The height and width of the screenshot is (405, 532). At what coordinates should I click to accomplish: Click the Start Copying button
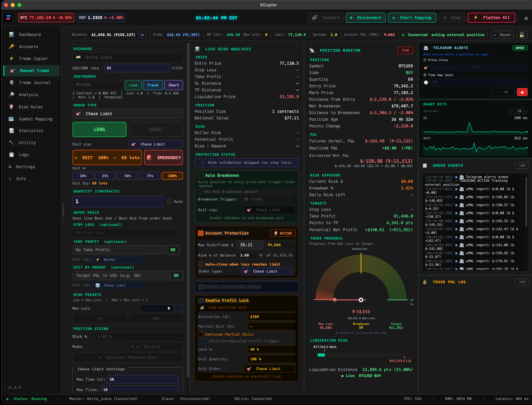tap(412, 18)
